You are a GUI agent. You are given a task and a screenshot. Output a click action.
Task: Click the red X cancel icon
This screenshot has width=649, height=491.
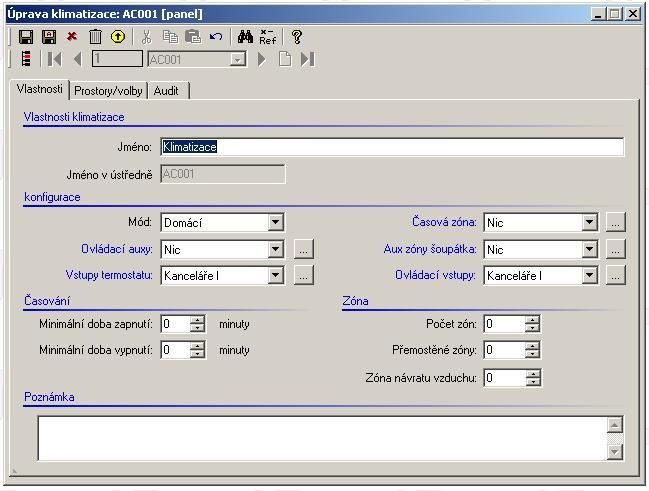(x=72, y=37)
